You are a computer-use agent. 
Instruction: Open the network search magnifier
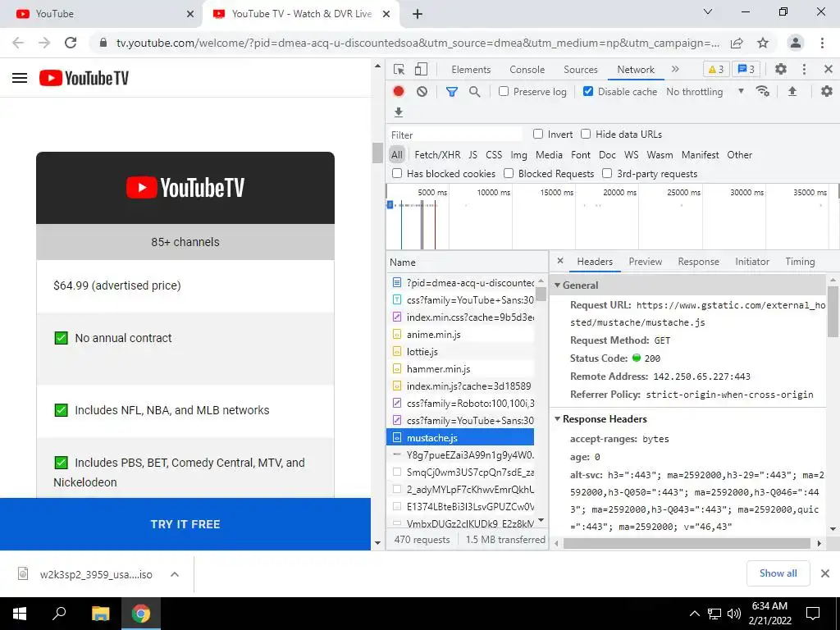click(475, 92)
